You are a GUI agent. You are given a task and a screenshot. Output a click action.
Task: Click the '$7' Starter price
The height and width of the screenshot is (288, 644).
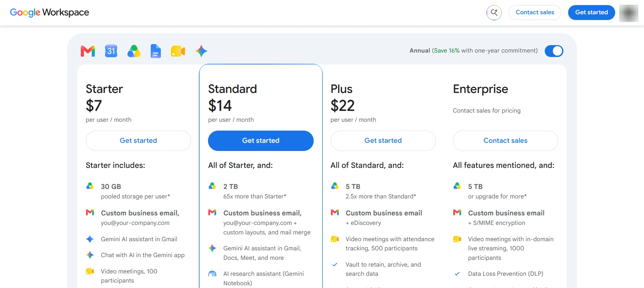[x=94, y=105]
